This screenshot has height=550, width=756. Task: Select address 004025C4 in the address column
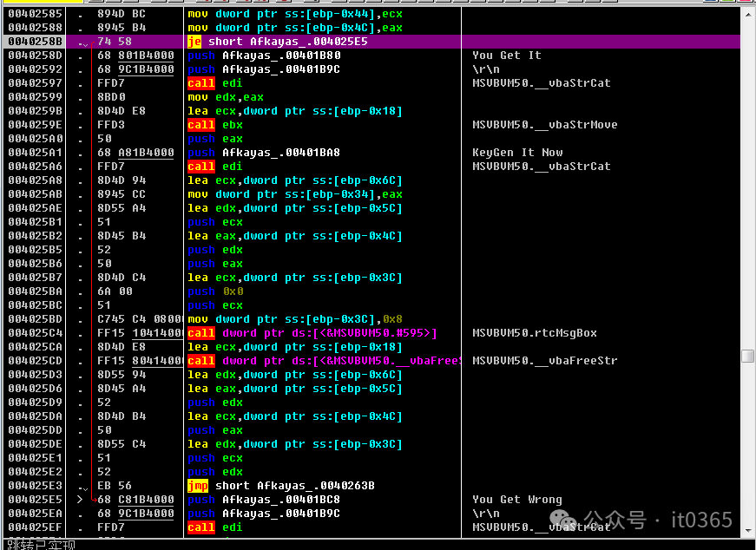click(35, 333)
